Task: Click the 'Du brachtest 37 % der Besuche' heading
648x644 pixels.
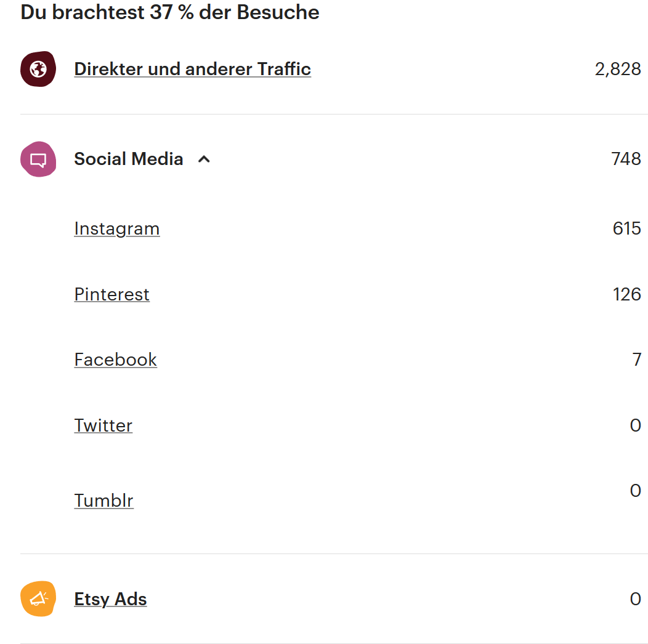Action: 170,12
